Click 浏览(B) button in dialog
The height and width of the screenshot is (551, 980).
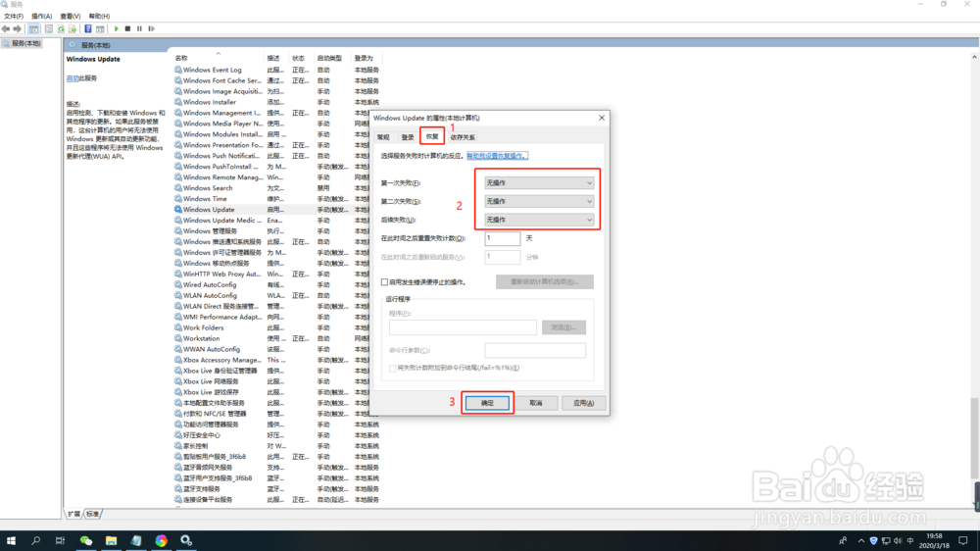click(x=563, y=327)
